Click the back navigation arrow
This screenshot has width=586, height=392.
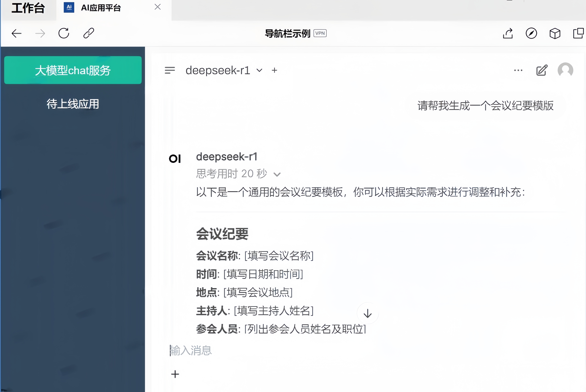coord(16,33)
